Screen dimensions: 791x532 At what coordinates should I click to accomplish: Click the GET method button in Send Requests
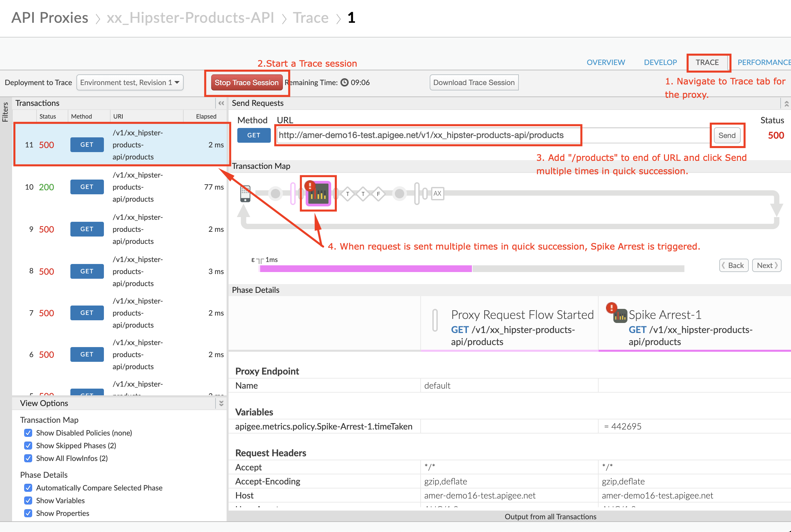(x=254, y=135)
